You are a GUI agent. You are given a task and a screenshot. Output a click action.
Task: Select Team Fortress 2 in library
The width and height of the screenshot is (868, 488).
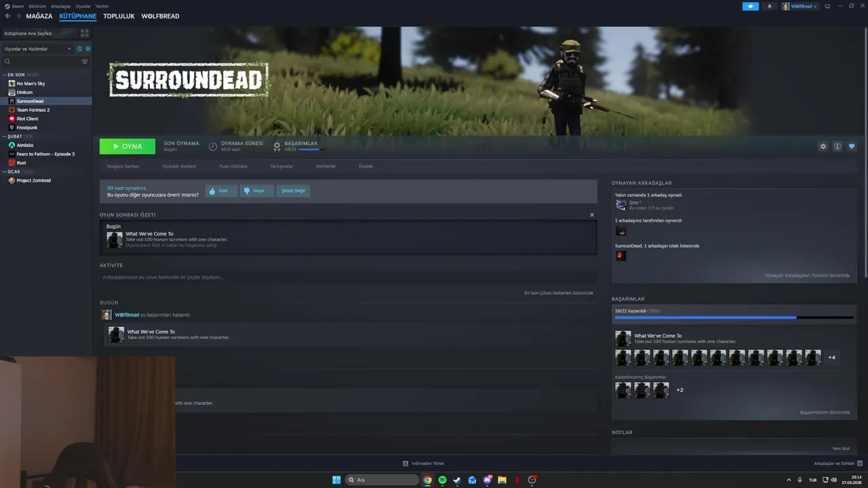tap(46, 110)
